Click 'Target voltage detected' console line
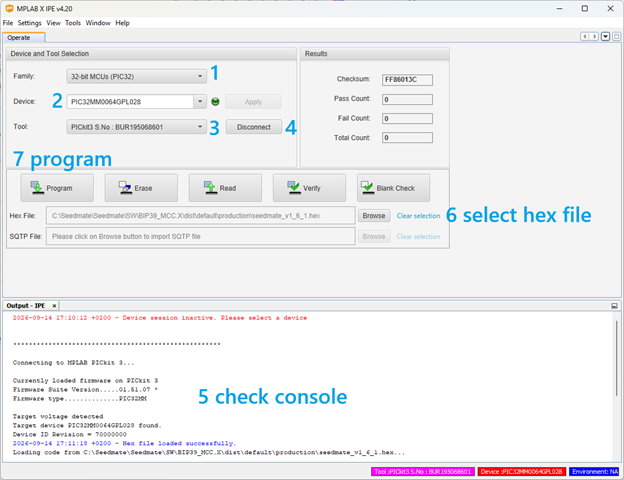624x480 pixels. click(x=58, y=416)
